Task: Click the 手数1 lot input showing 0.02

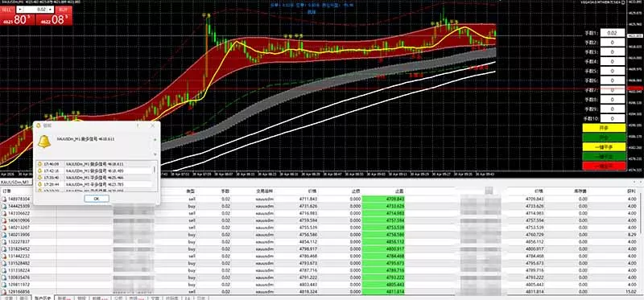Action: pyautogui.click(x=613, y=33)
